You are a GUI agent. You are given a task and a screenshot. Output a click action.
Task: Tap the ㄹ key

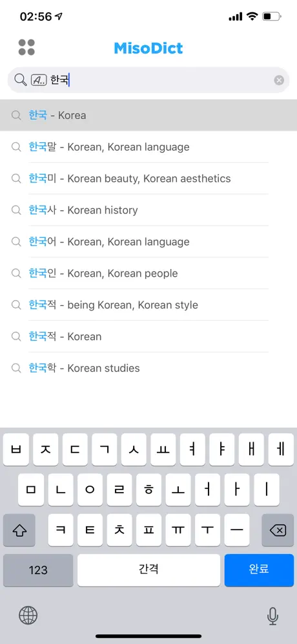click(x=119, y=489)
